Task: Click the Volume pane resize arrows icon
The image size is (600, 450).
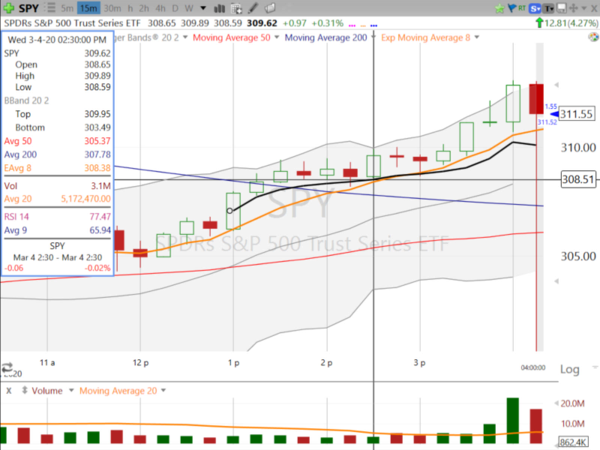Action: (24, 391)
